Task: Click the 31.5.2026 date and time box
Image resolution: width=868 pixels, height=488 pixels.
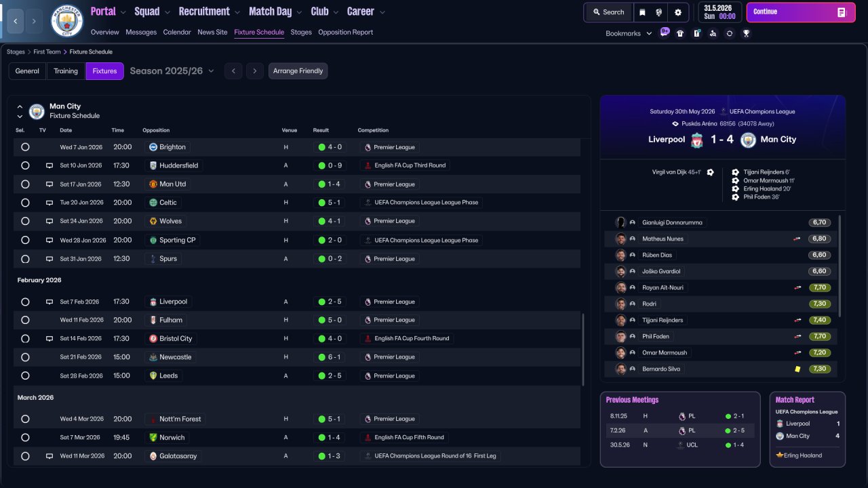Action: (x=719, y=12)
